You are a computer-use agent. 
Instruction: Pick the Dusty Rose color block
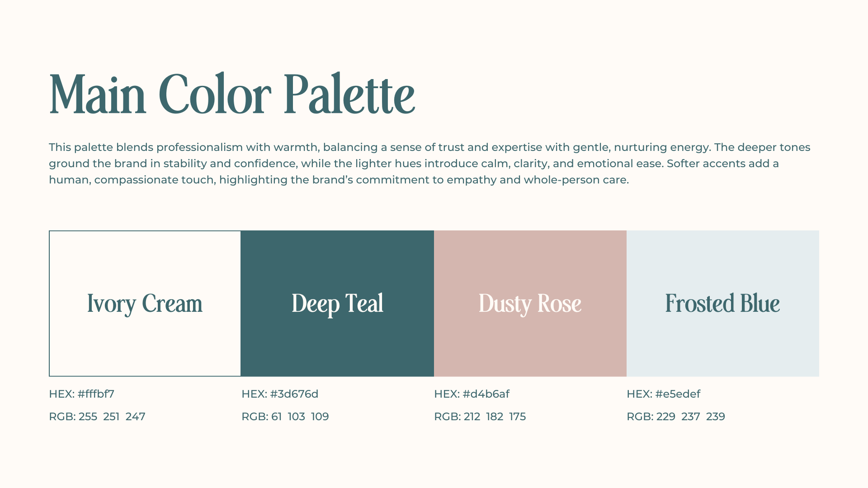pyautogui.click(x=530, y=303)
